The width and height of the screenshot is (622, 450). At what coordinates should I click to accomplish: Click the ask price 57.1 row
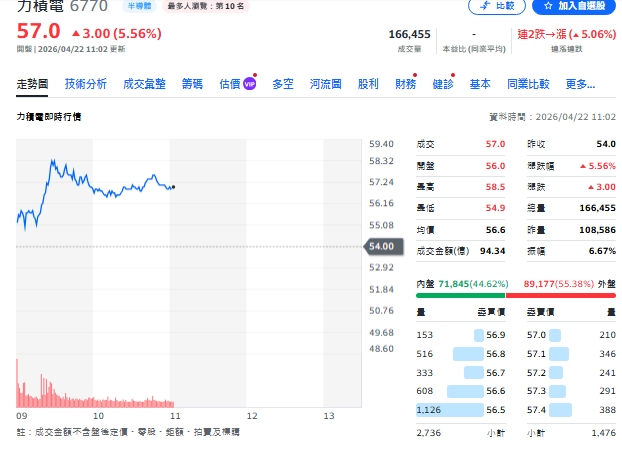(571, 354)
